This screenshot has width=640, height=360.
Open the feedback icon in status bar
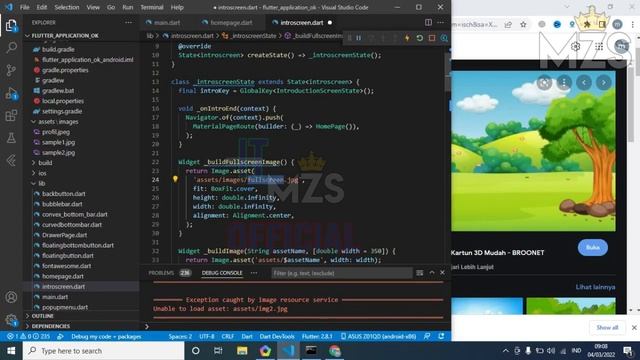pyautogui.click(x=427, y=336)
